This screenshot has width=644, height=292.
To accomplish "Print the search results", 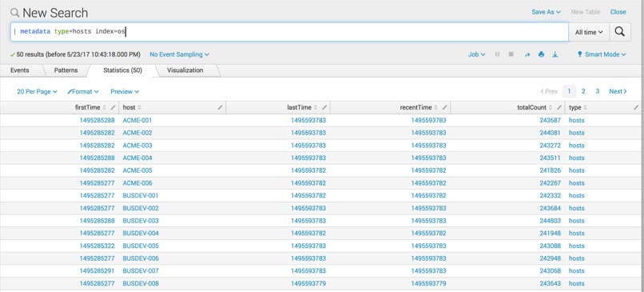I will 541,54.
